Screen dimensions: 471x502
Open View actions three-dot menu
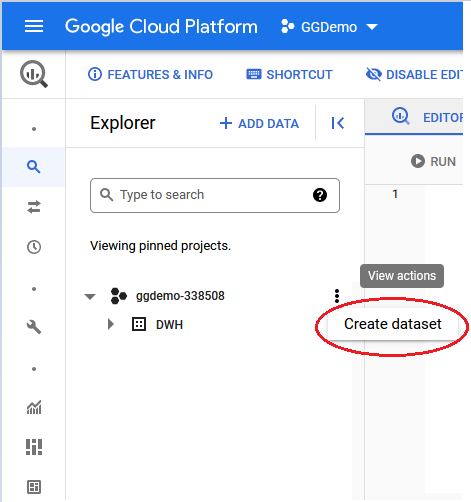point(337,296)
